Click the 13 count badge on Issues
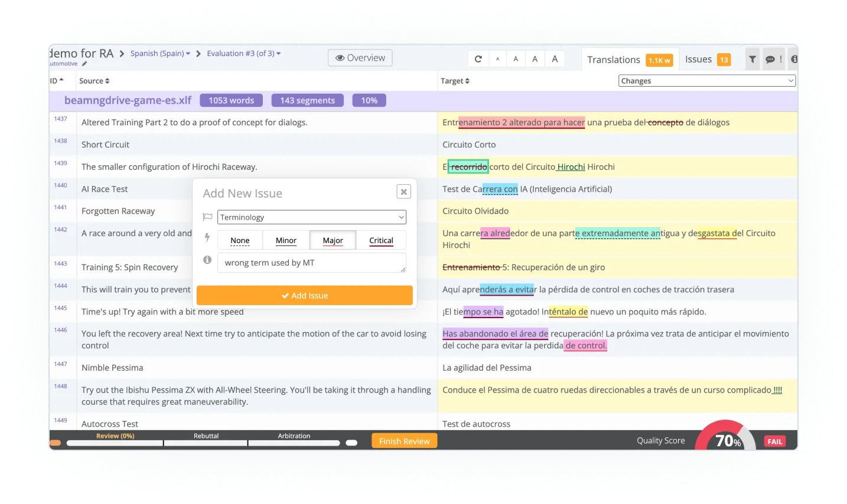847x504 pixels. (x=724, y=60)
